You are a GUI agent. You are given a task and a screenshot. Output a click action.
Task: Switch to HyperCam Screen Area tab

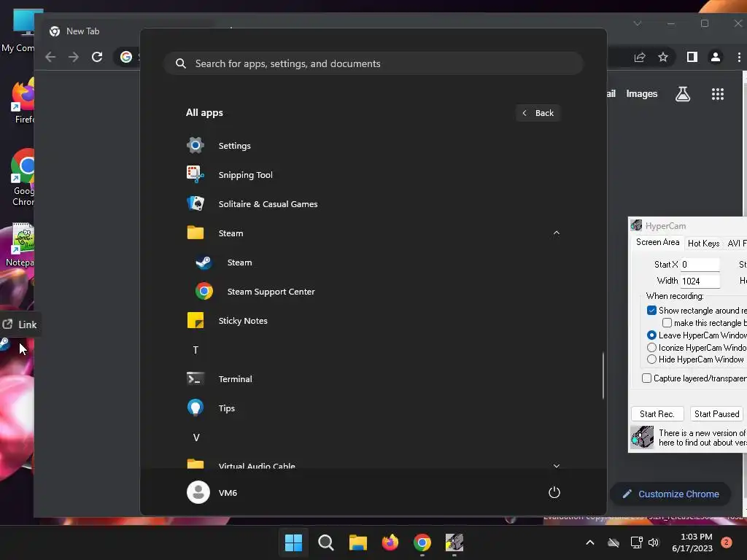[x=657, y=242]
